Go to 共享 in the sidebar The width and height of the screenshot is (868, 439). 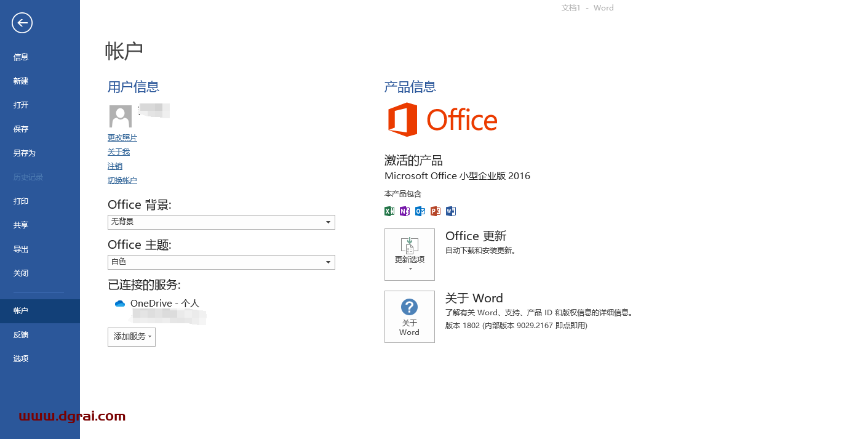click(40, 225)
